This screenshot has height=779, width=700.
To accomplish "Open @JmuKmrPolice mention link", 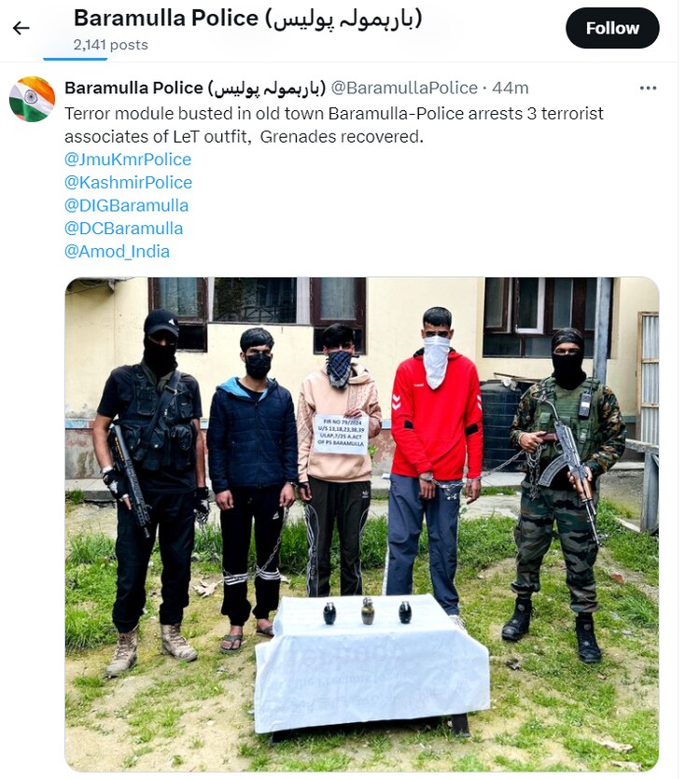I will coord(128,160).
